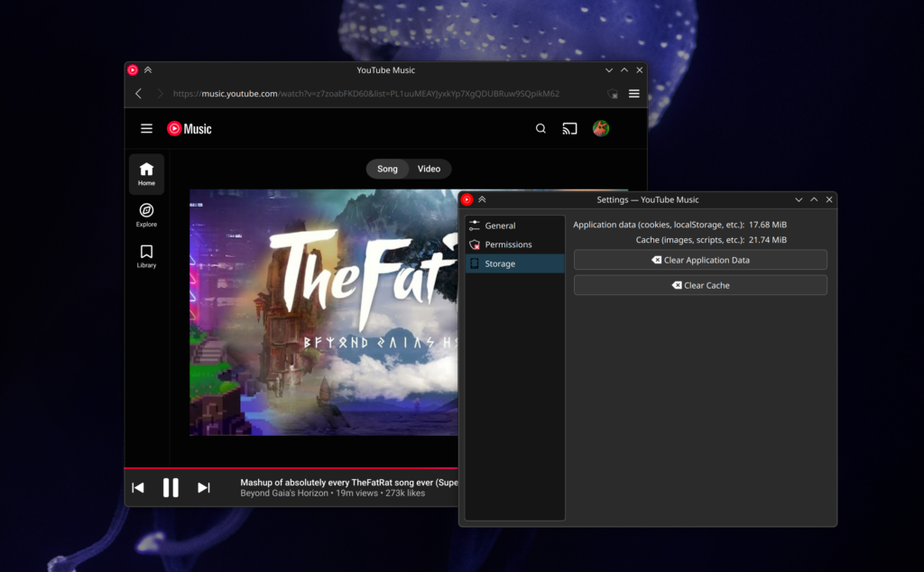The image size is (924, 572).
Task: Pause the current song
Action: tap(171, 488)
